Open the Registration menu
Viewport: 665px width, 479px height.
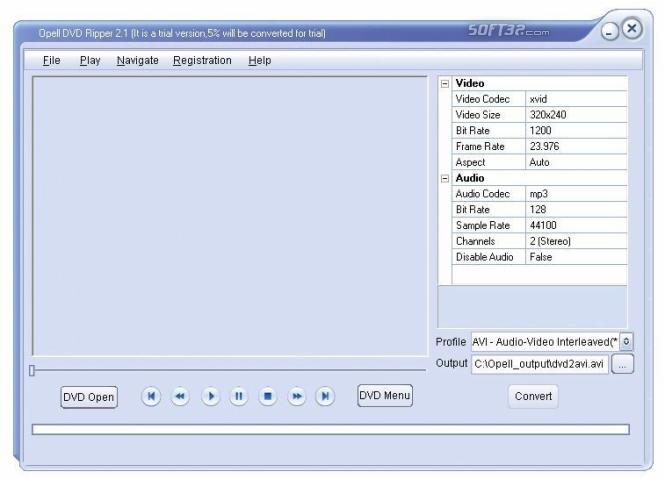pyautogui.click(x=202, y=61)
